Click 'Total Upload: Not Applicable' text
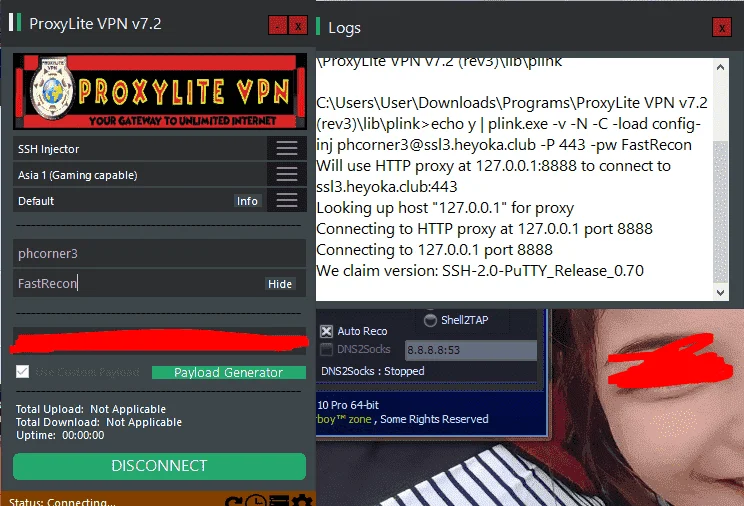 point(91,409)
